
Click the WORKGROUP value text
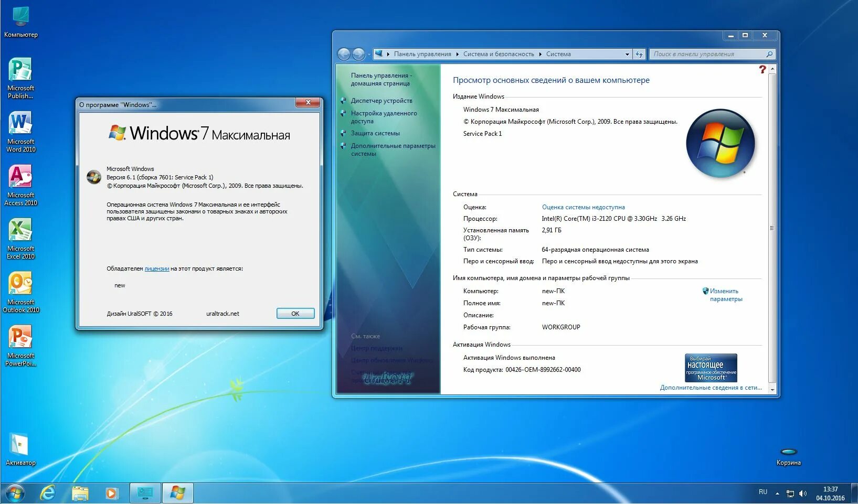tap(561, 327)
